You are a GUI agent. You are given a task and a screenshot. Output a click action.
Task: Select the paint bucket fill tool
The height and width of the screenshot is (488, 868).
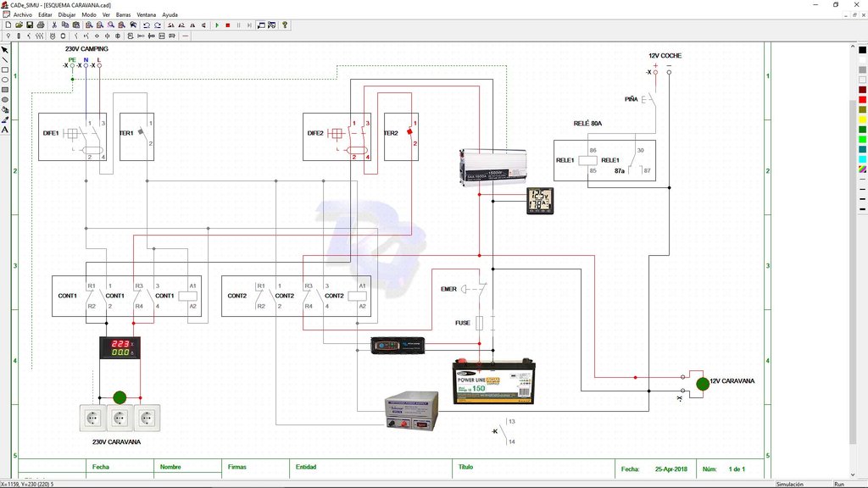[5, 109]
